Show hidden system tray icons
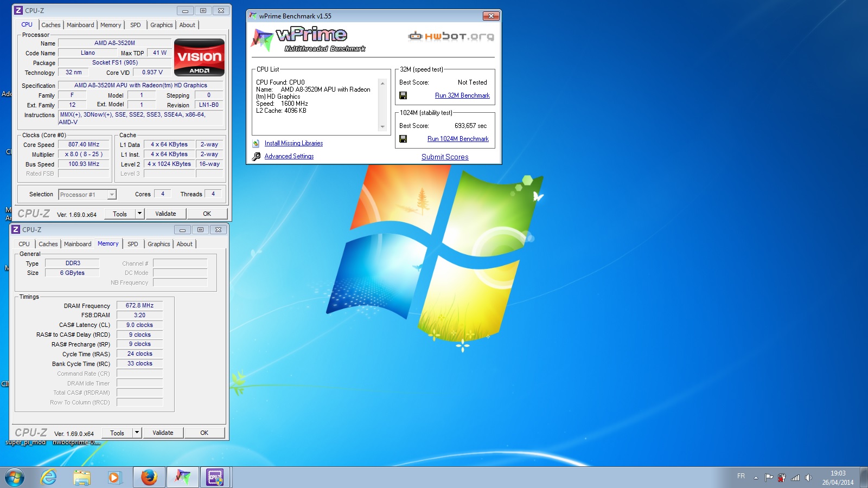 point(756,478)
